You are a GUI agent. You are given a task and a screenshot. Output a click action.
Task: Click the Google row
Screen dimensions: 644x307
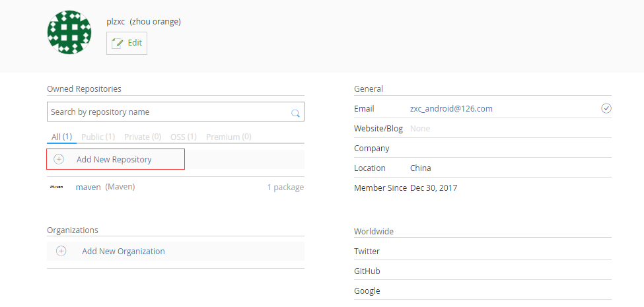[x=483, y=291]
